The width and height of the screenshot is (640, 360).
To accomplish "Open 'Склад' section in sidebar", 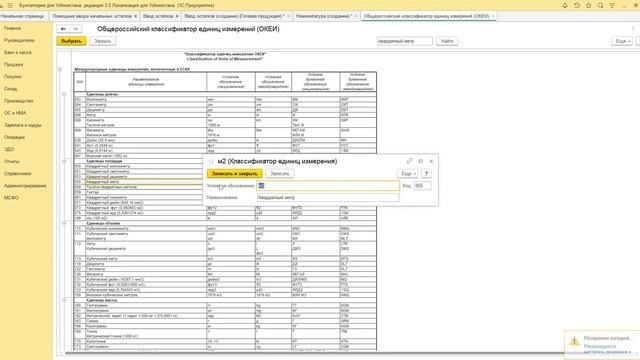I will pyautogui.click(x=11, y=89).
